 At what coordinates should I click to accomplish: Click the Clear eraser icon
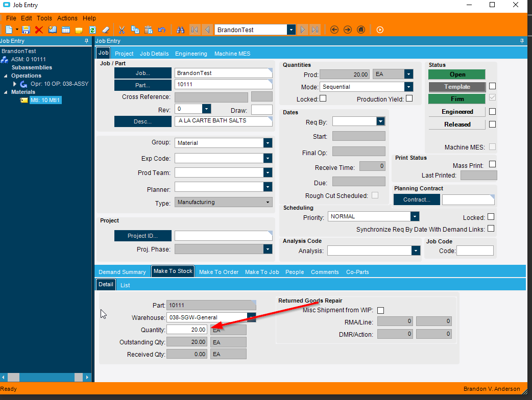click(106, 30)
